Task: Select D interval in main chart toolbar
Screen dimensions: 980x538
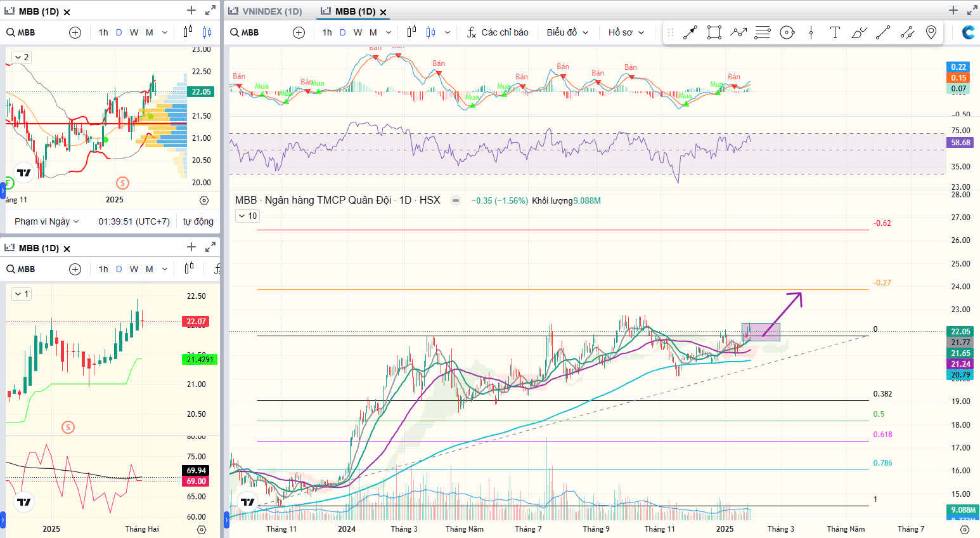Action: [343, 32]
